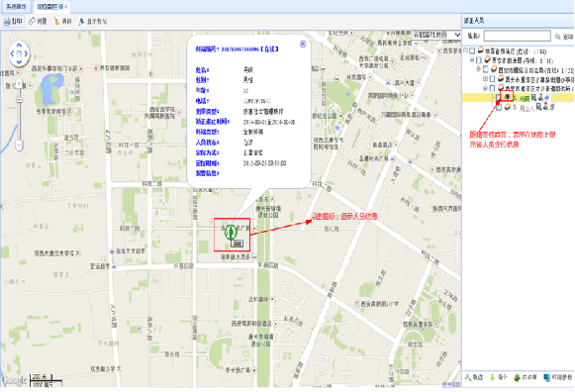Close the person info popup bubble

tap(303, 44)
